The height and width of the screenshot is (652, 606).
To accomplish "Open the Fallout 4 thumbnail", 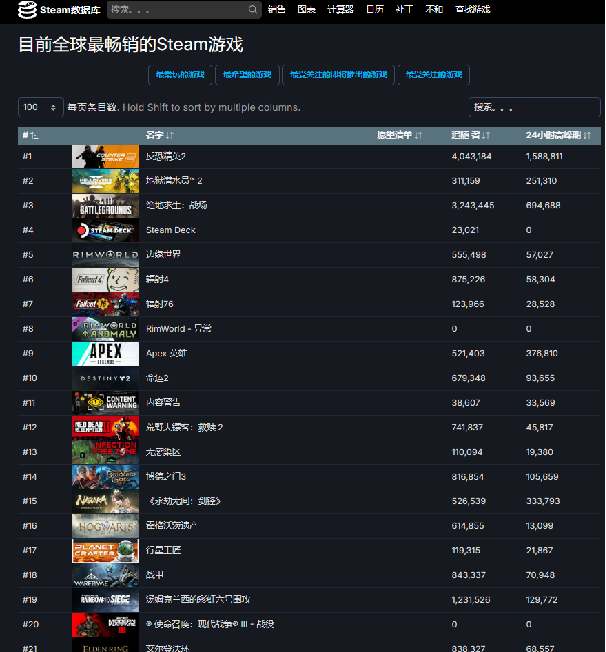I will 105,279.
